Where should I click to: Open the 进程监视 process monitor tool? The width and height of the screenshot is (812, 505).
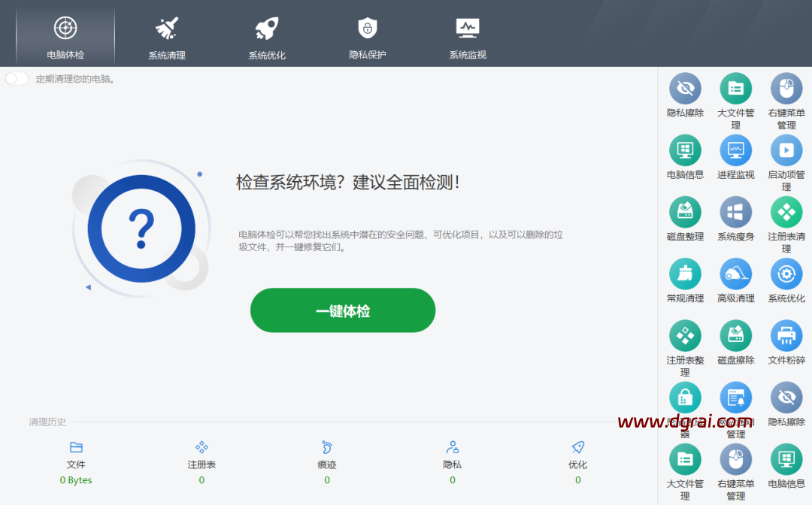[x=735, y=151]
